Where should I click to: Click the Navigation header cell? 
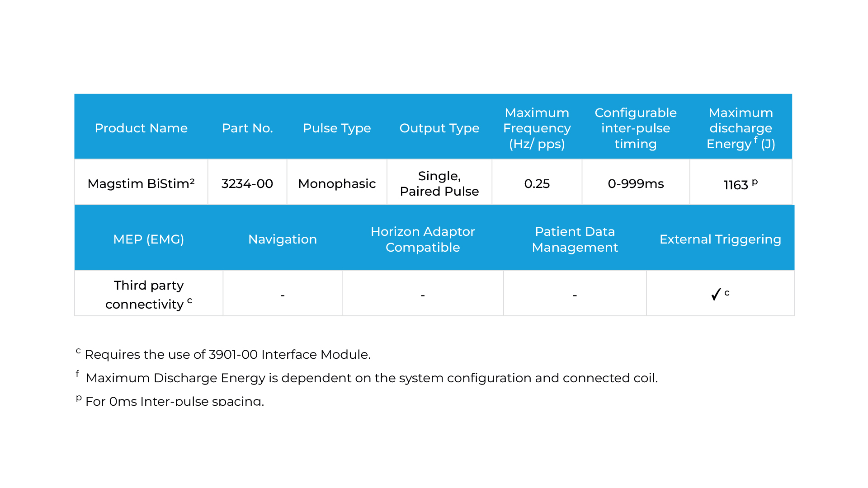283,239
